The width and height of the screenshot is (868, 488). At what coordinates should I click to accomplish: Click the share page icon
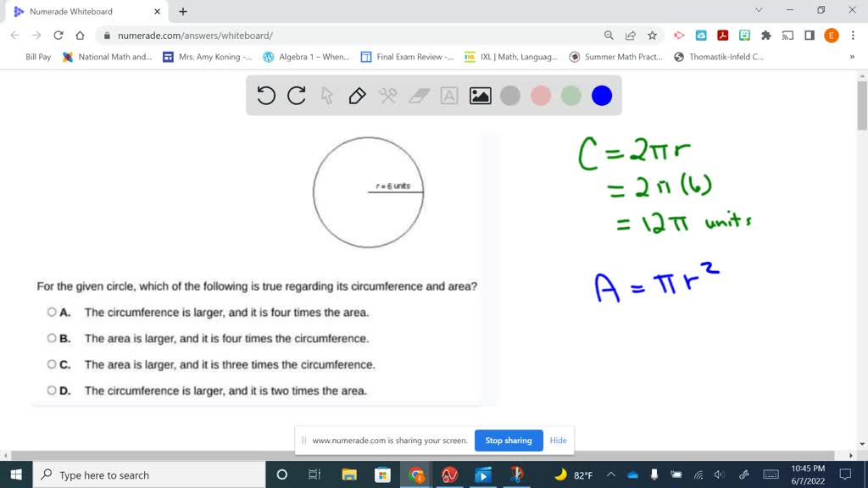(631, 36)
